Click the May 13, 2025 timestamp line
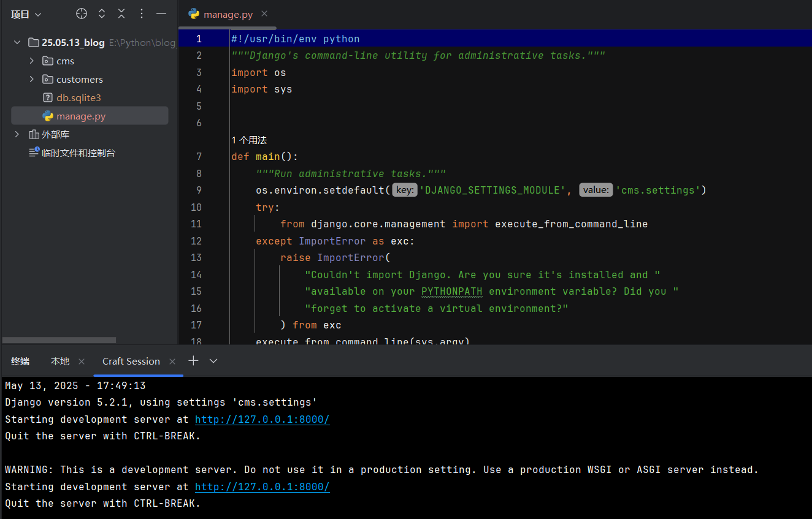The height and width of the screenshot is (519, 812). pos(75,386)
